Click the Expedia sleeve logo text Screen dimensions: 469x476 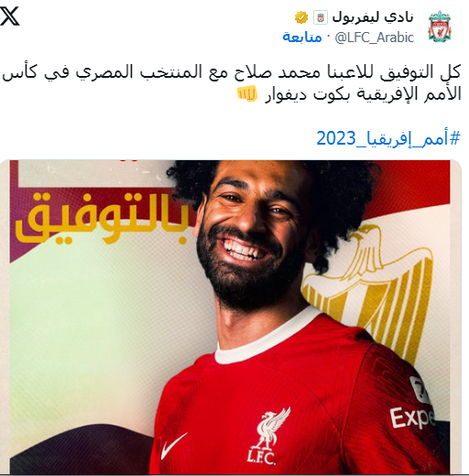pyautogui.click(x=411, y=416)
